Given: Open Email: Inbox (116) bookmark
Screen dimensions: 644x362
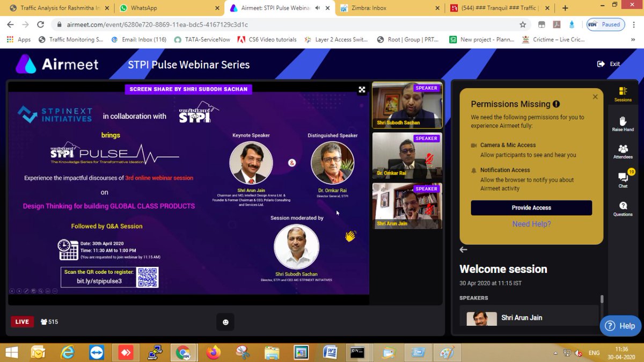Looking at the screenshot, I should click(139, 39).
